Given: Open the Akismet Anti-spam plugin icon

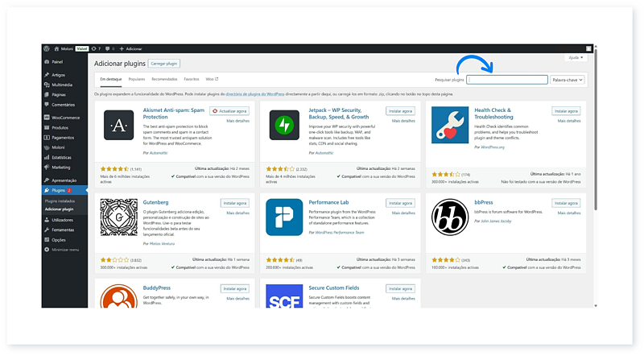Looking at the screenshot, I should pos(119,125).
